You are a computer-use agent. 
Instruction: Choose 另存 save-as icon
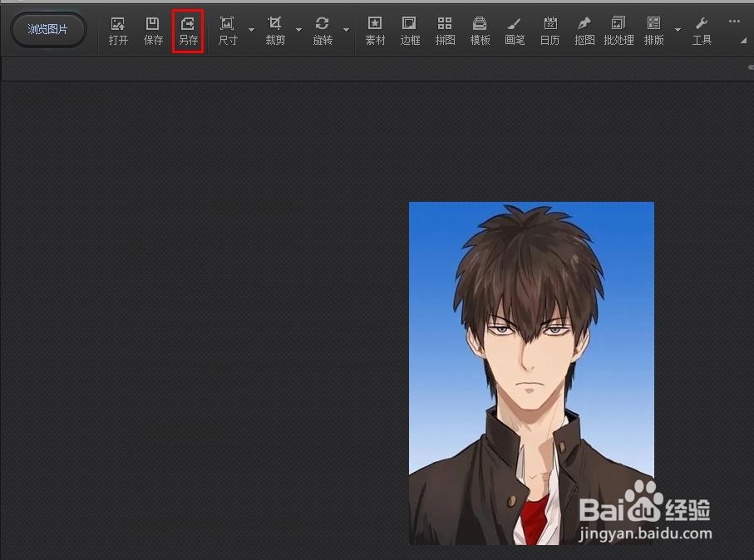tap(188, 31)
